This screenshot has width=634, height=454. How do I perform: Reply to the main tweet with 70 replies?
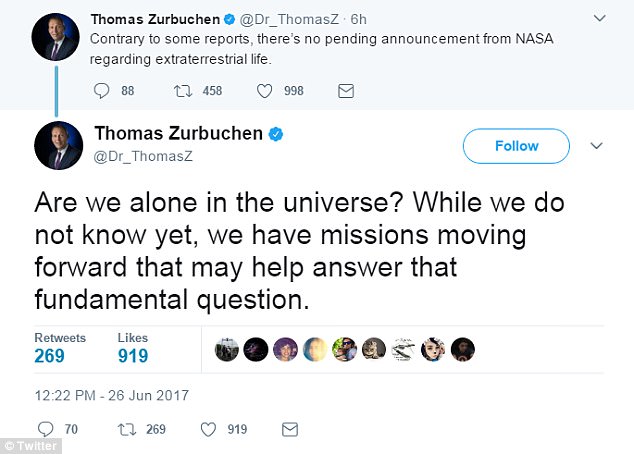(x=45, y=429)
